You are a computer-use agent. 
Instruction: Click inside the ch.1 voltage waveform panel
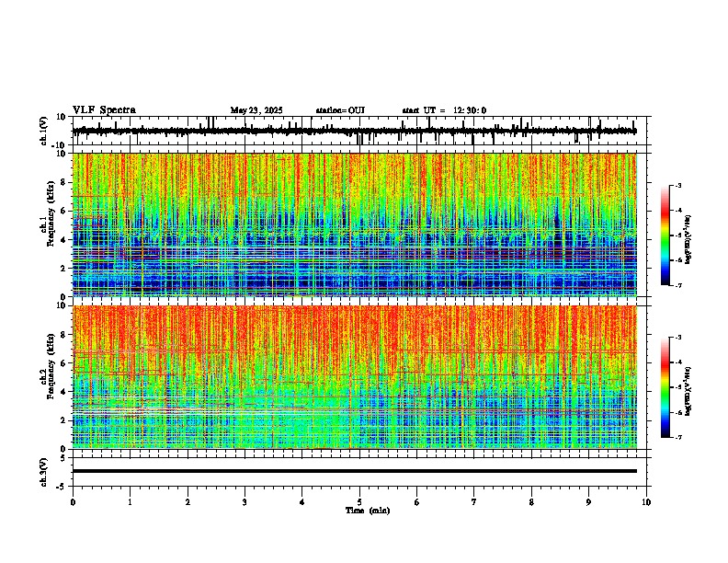coord(361,131)
